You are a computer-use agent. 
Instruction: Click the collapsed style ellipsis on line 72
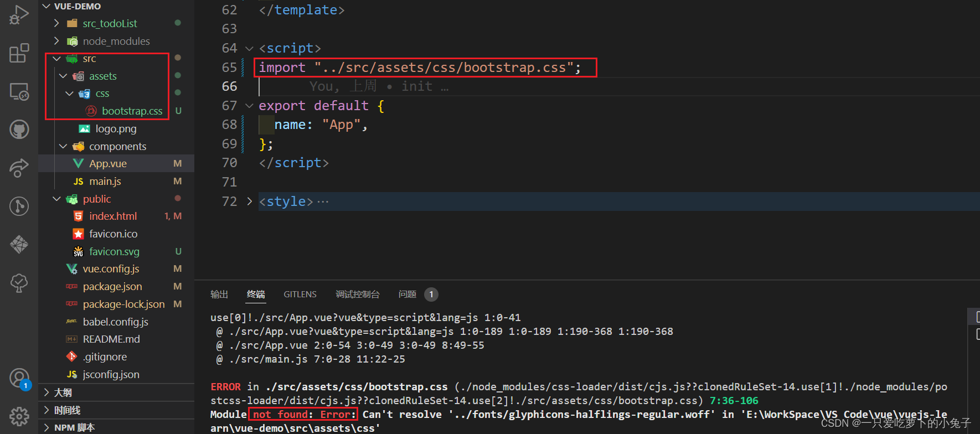[323, 201]
